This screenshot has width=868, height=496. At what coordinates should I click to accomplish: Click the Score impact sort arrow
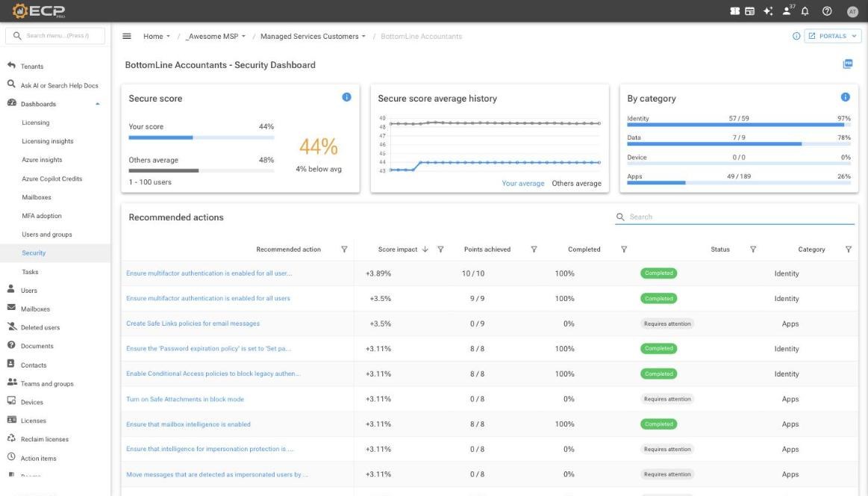point(425,249)
